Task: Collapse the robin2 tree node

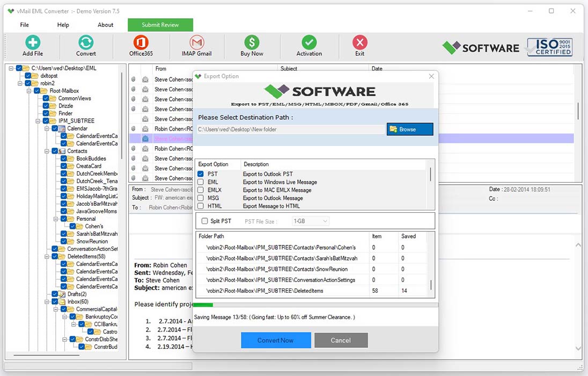Action: coord(20,83)
